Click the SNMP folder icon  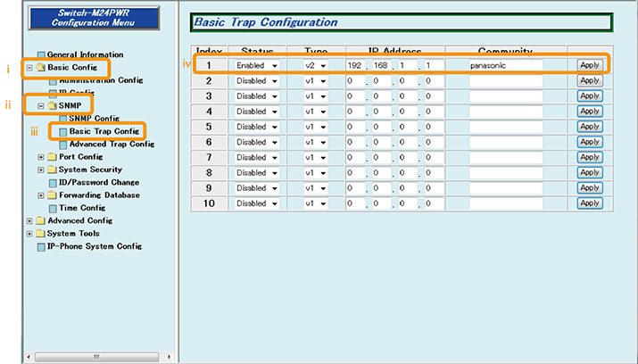click(x=52, y=106)
